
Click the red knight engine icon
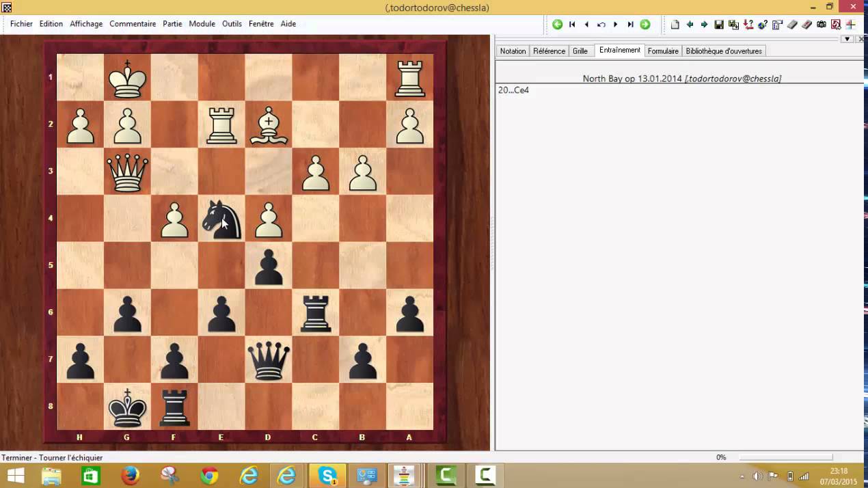coord(836,25)
